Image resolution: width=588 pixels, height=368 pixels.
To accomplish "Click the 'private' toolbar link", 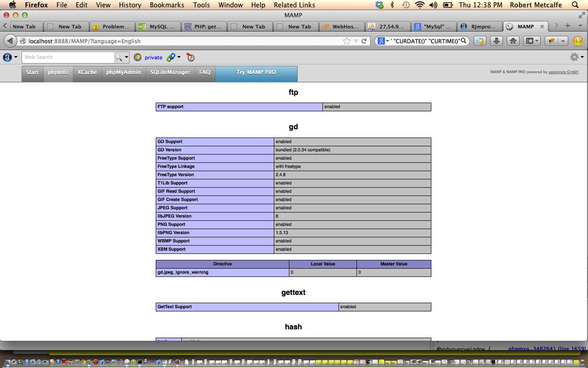I will coord(153,57).
